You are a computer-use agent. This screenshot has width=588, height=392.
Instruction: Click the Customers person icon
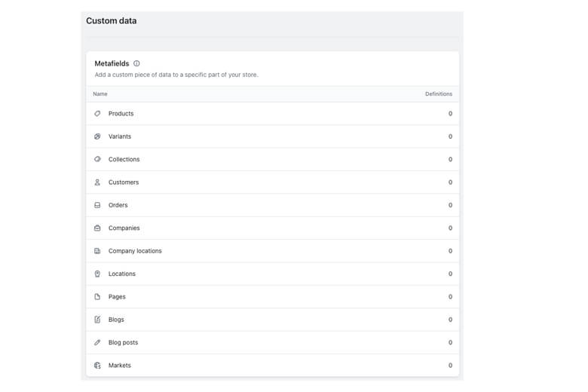(x=97, y=182)
